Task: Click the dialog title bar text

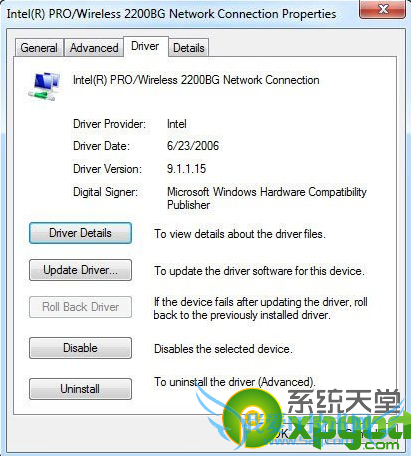Action: click(x=171, y=14)
